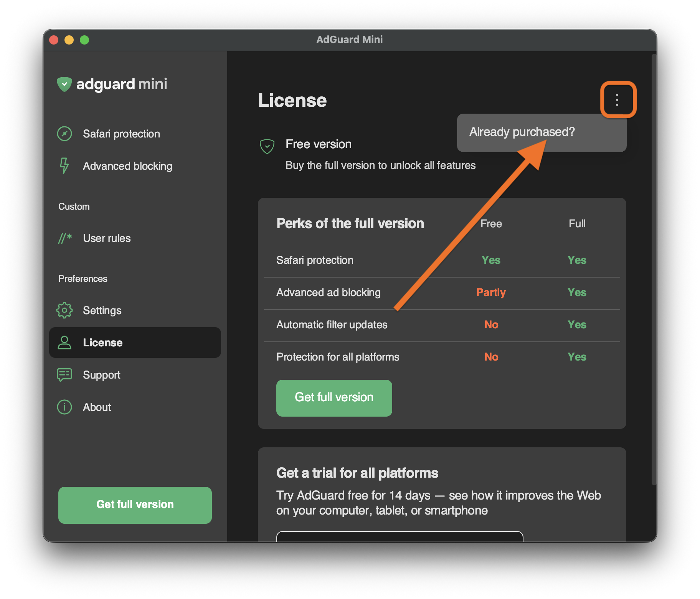Open the Safari protection section

[x=121, y=134]
